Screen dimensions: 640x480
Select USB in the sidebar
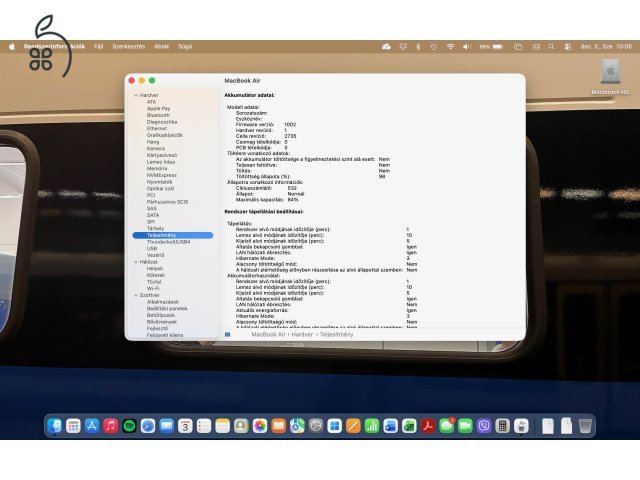tap(152, 249)
